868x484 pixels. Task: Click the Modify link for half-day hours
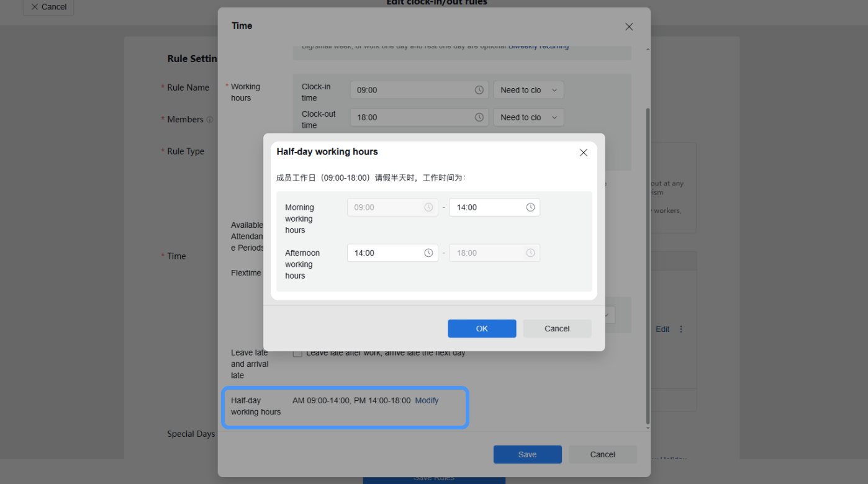427,401
